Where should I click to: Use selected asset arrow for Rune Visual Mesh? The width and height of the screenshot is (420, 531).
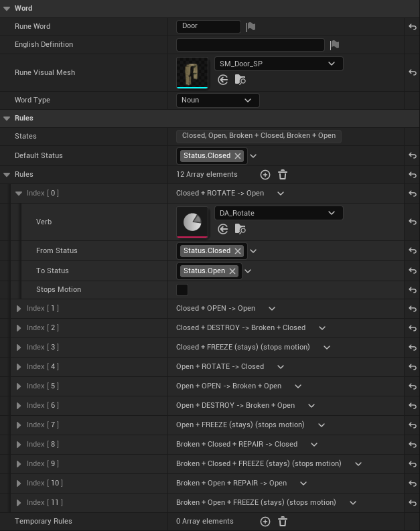point(223,80)
